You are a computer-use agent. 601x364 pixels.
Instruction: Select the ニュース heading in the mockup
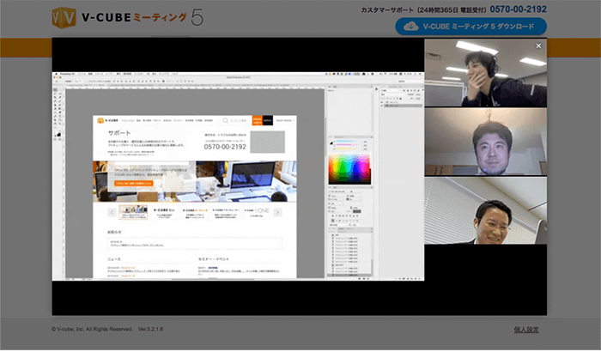point(114,259)
